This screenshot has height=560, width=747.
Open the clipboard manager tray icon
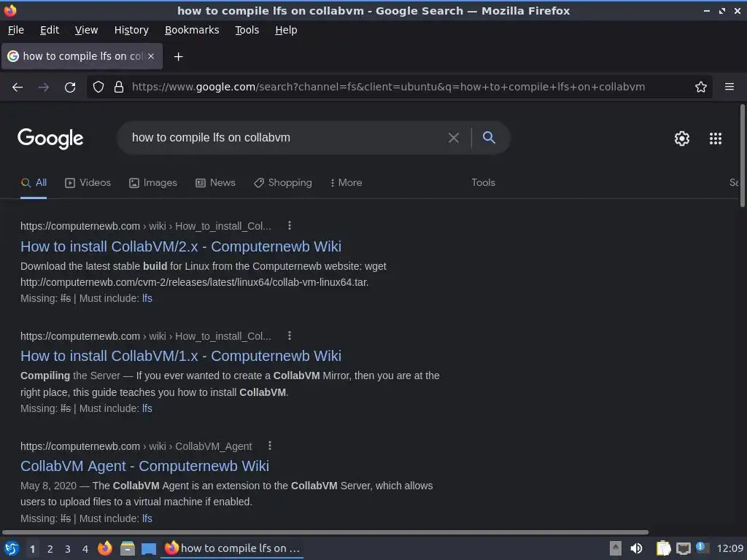(663, 548)
